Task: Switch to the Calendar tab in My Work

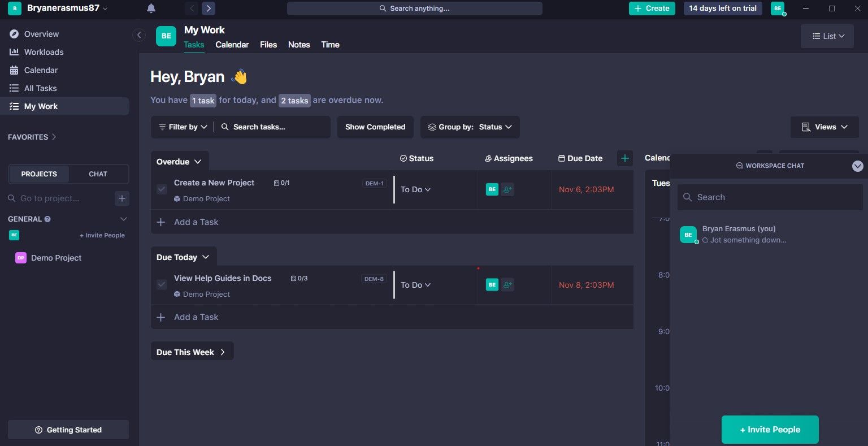Action: [232, 45]
